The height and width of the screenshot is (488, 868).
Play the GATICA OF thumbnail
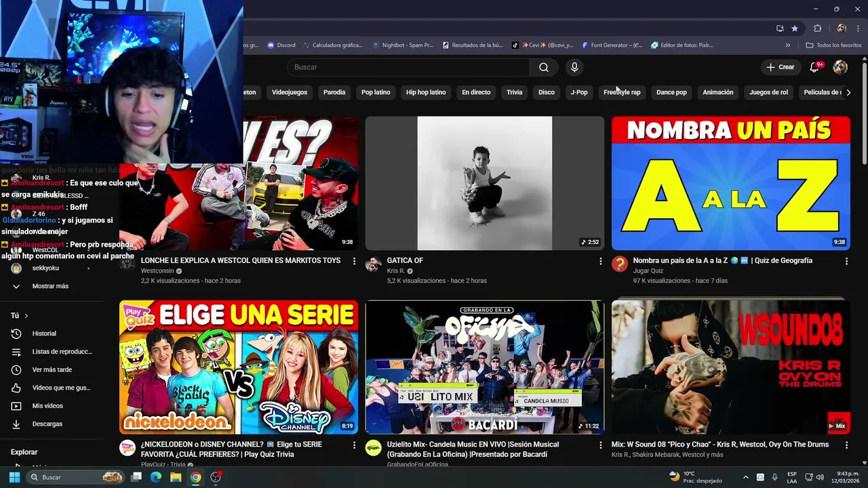click(x=485, y=183)
